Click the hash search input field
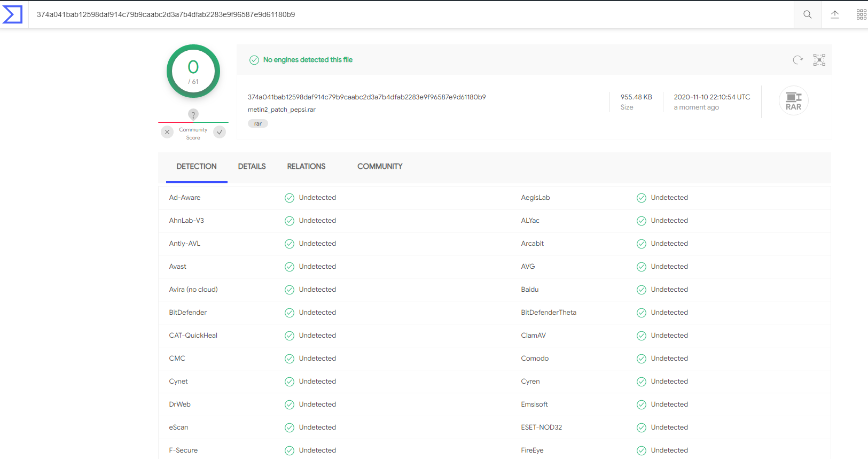The image size is (868, 459). coord(411,14)
